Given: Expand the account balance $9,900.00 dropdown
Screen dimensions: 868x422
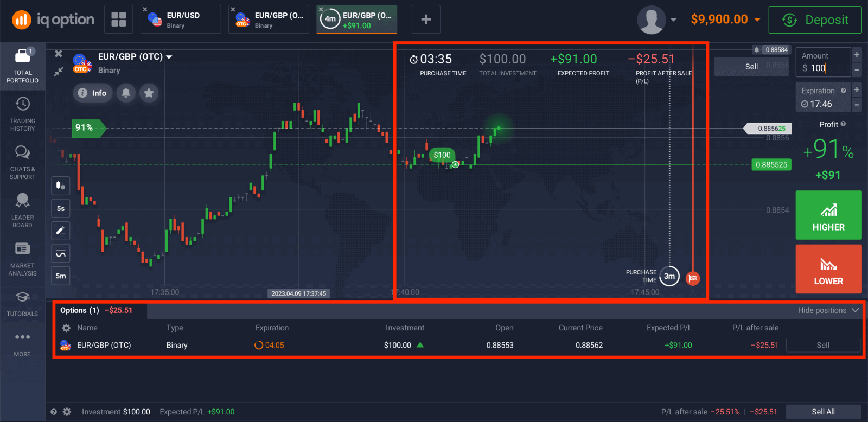Looking at the screenshot, I should pyautogui.click(x=757, y=20).
